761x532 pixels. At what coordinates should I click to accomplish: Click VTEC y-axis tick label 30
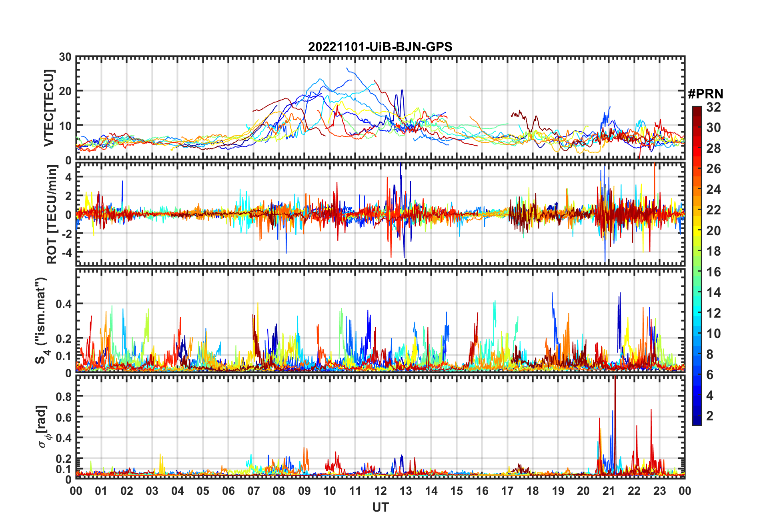coord(65,57)
